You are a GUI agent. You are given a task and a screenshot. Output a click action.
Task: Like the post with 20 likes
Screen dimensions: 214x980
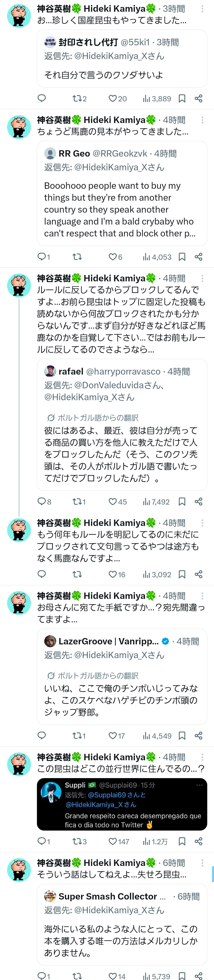coord(113,99)
